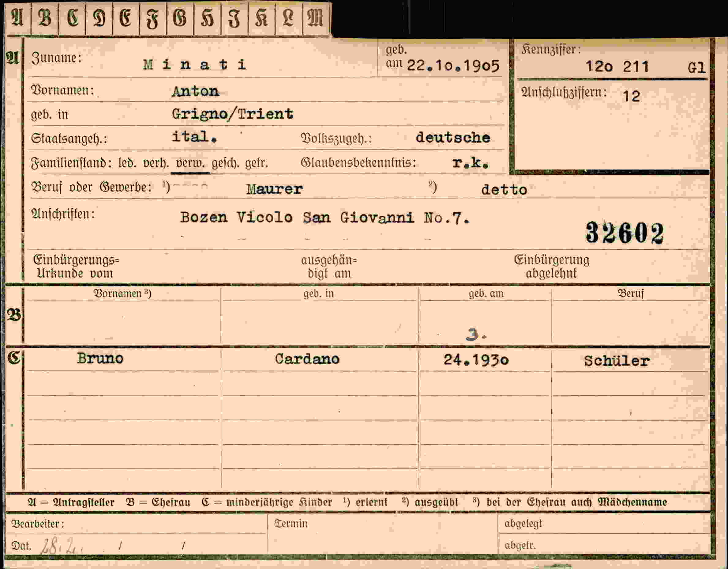728x569 pixels.
Task: Click the 'gesch.' marital status option
Action: click(x=226, y=163)
